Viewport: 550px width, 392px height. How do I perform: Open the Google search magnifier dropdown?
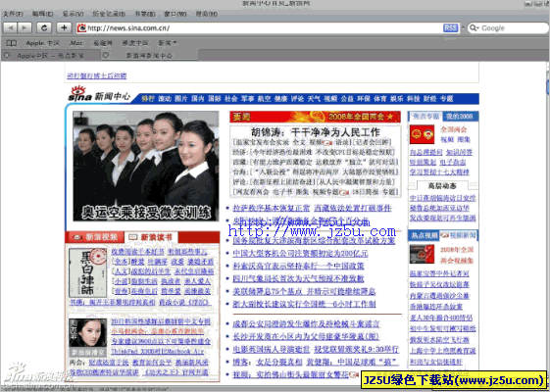tap(475, 28)
